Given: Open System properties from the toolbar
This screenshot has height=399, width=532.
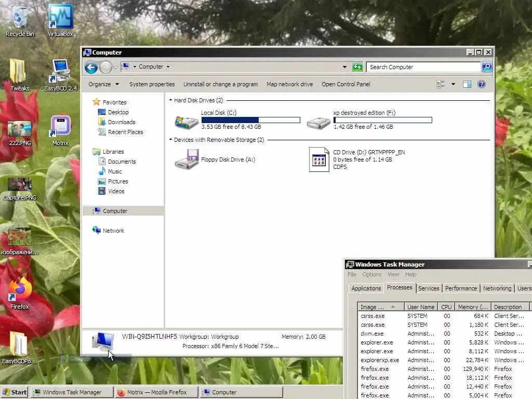Looking at the screenshot, I should (152, 84).
